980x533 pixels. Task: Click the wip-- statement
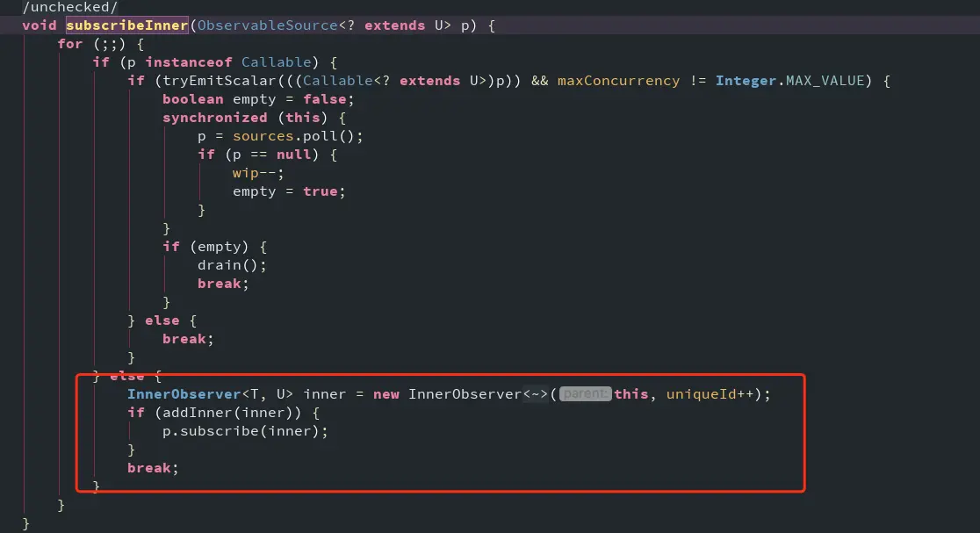click(258, 173)
